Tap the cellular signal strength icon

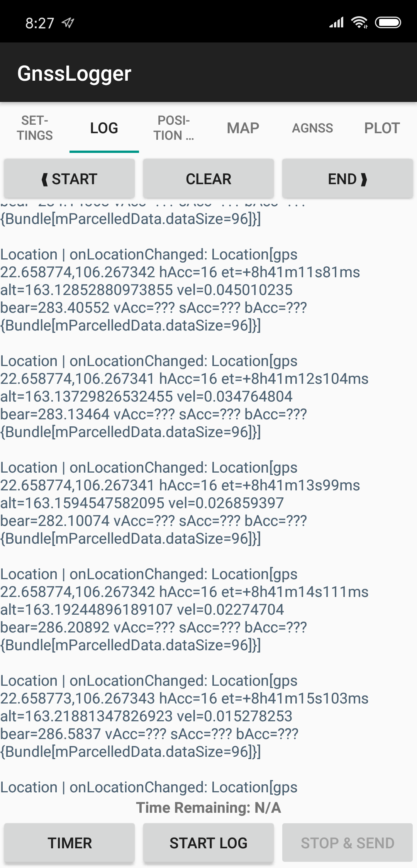[x=336, y=23]
